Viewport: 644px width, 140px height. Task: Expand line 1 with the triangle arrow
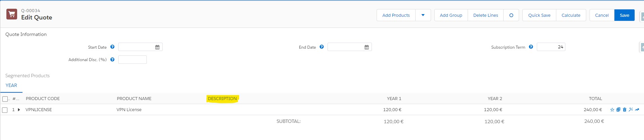[x=19, y=110]
